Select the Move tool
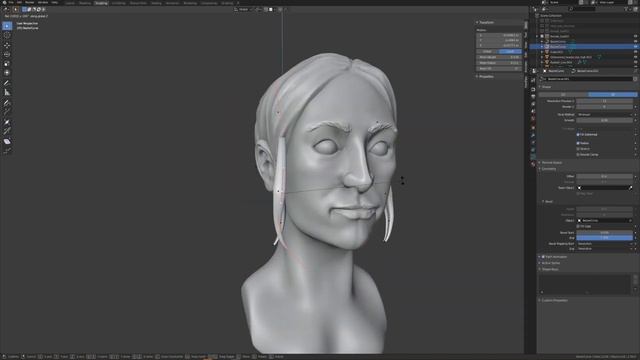The width and height of the screenshot is (640, 360). (7, 45)
